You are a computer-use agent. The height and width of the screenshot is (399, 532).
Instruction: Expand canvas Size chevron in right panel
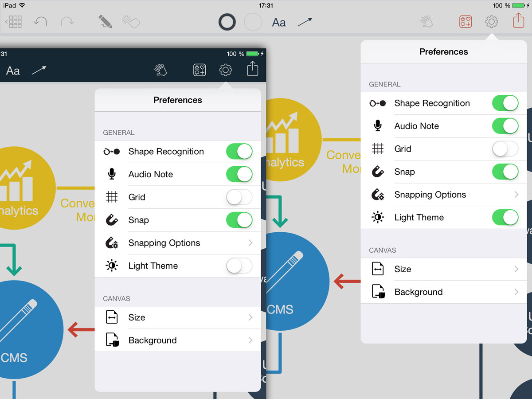516,269
